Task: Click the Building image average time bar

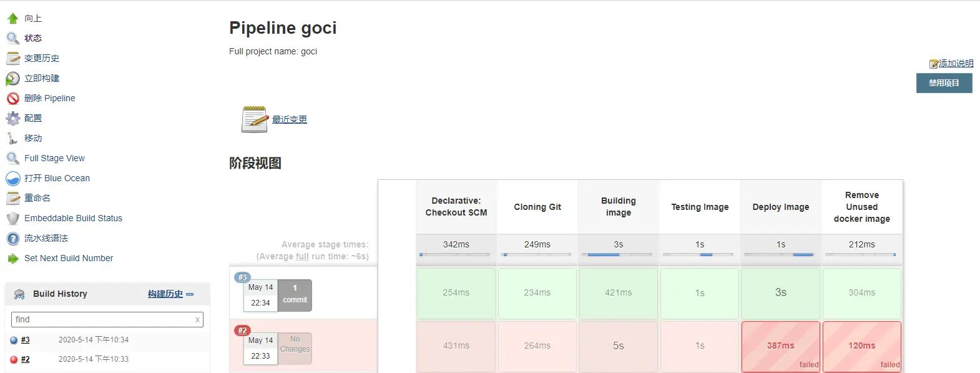Action: coord(618,255)
